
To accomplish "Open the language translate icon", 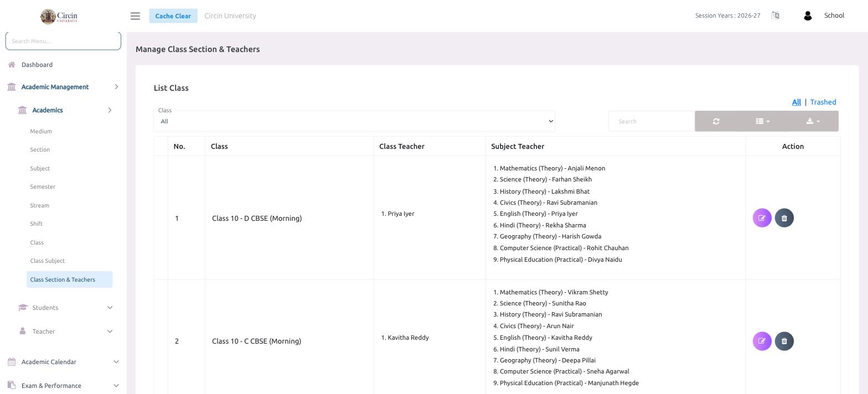I will [775, 15].
